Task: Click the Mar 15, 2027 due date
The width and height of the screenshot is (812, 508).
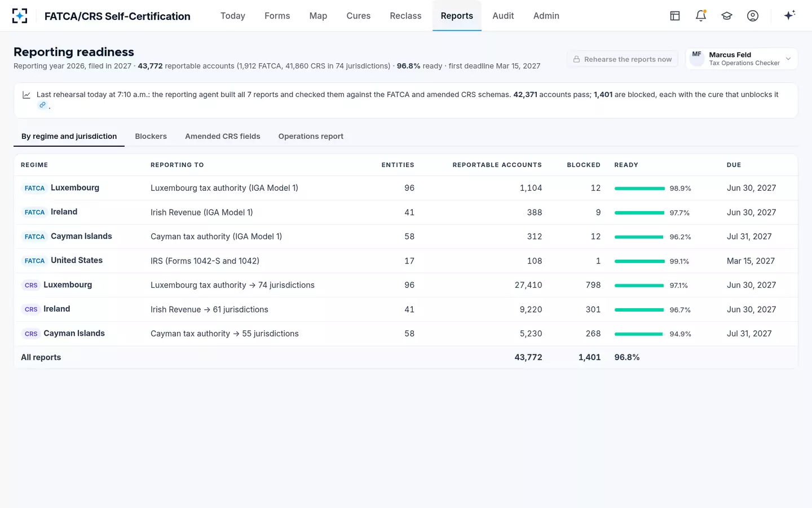Action: pyautogui.click(x=751, y=261)
